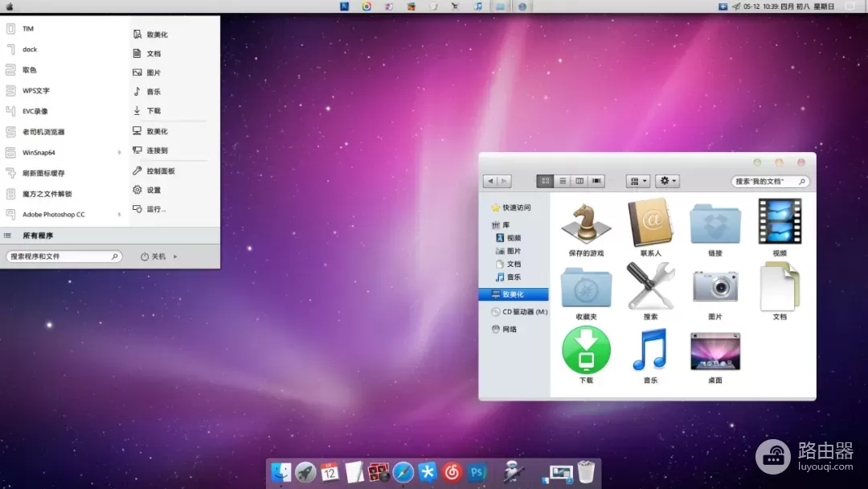Open 控制面板 from the start menu
This screenshot has height=489, width=868.
160,171
